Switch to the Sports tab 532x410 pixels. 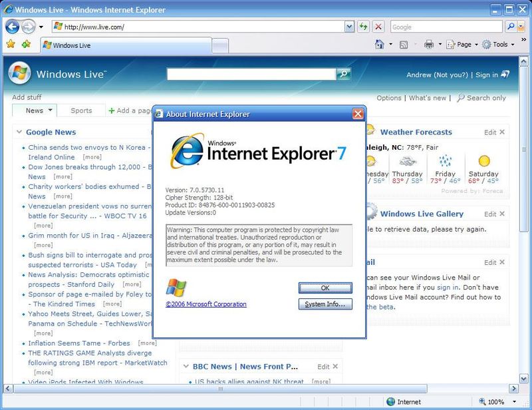pyautogui.click(x=81, y=110)
